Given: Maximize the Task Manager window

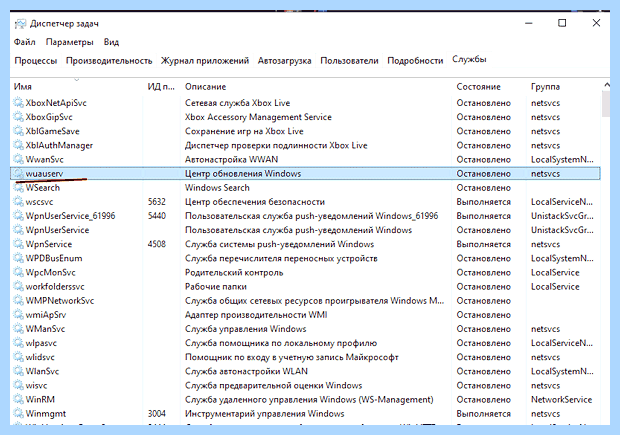Looking at the screenshot, I should (562, 23).
